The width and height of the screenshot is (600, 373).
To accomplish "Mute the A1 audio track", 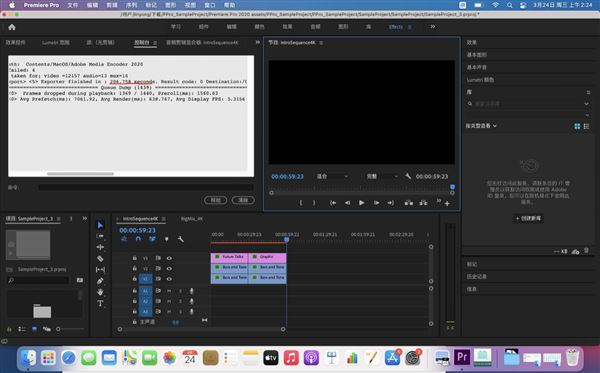I will [x=169, y=291].
